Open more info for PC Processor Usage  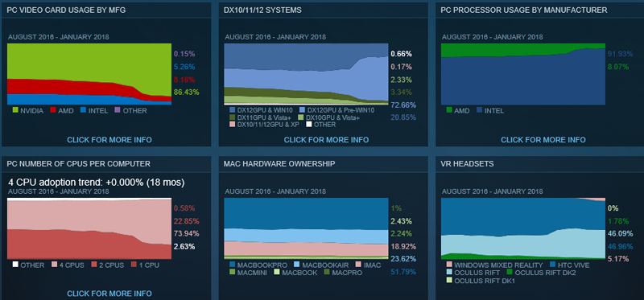coord(543,140)
